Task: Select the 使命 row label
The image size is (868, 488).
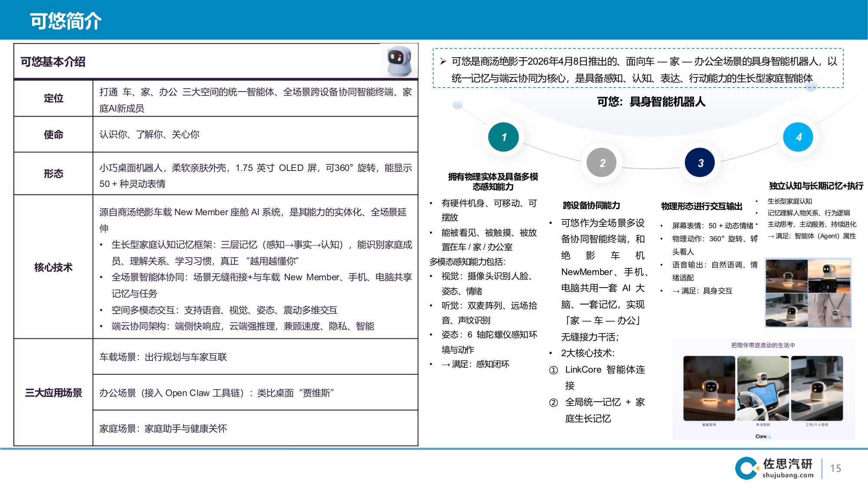Action: [53, 134]
